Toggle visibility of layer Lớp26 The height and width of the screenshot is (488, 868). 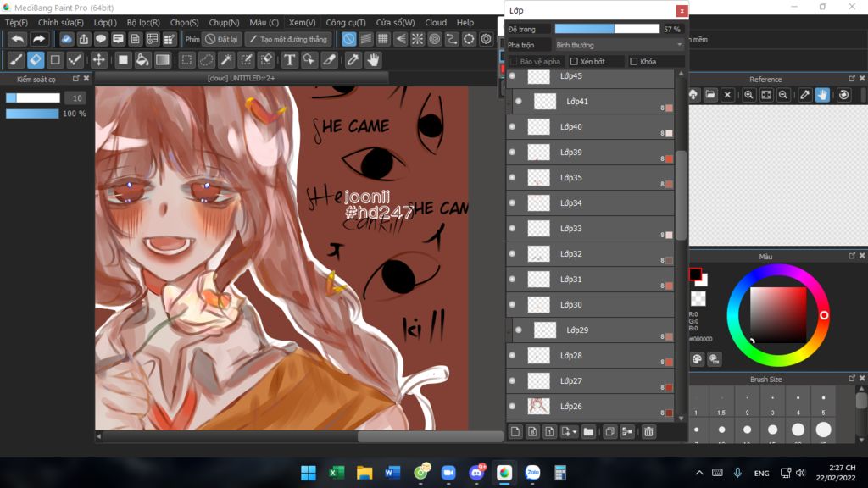512,406
